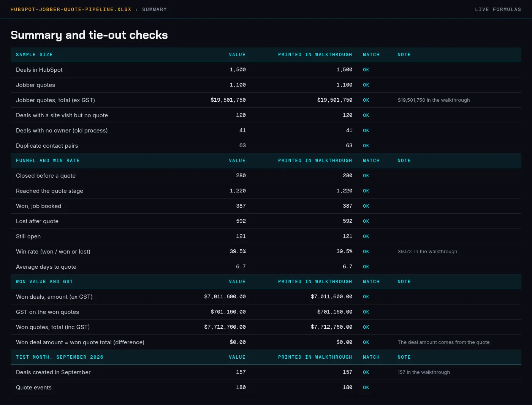Click the '$19,501,750 in the walkthrough' note
532x405 pixels.
(434, 100)
